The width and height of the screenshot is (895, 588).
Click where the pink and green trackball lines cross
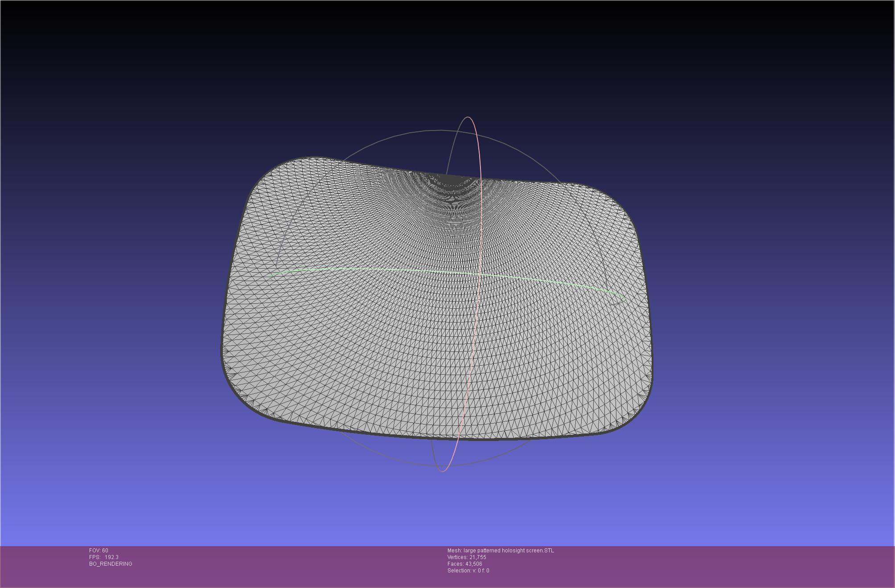[x=479, y=273]
